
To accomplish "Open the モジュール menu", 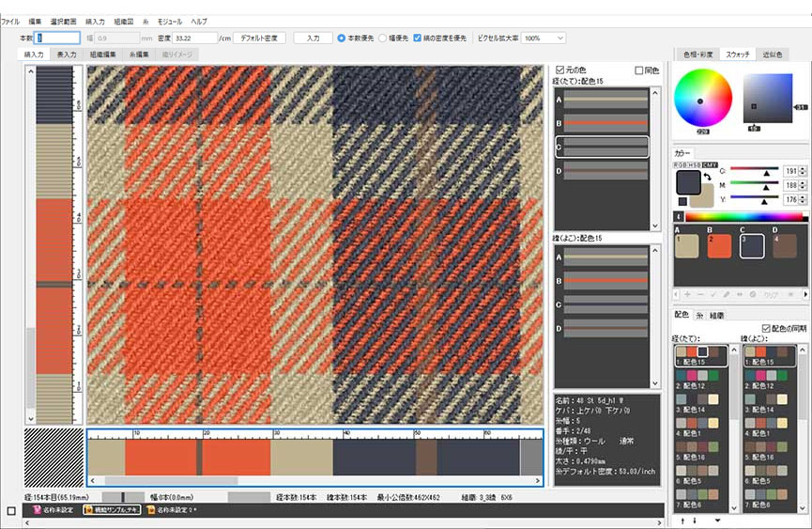I will point(170,21).
